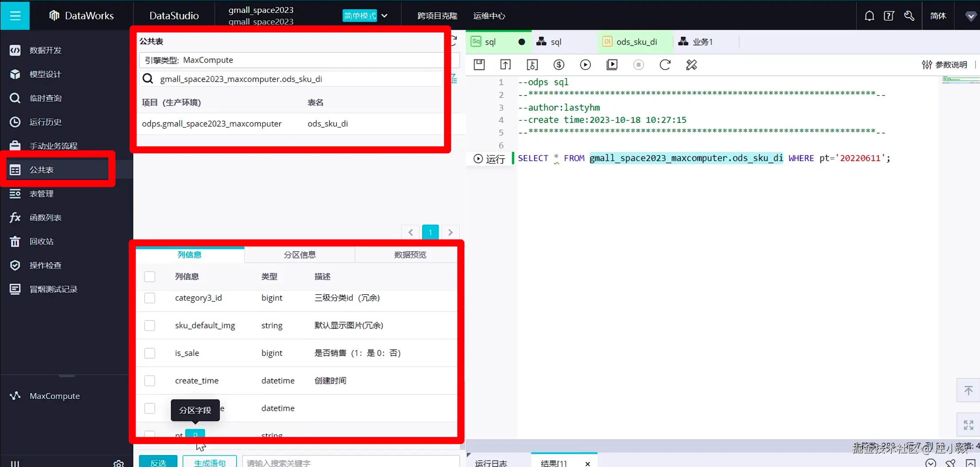This screenshot has height=467, width=980.
Task: Switch to the 数据预览 tab
Action: [410, 255]
